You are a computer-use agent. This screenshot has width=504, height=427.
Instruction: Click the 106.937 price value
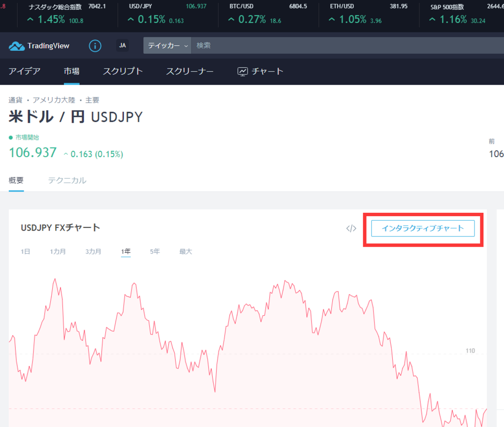click(x=33, y=153)
